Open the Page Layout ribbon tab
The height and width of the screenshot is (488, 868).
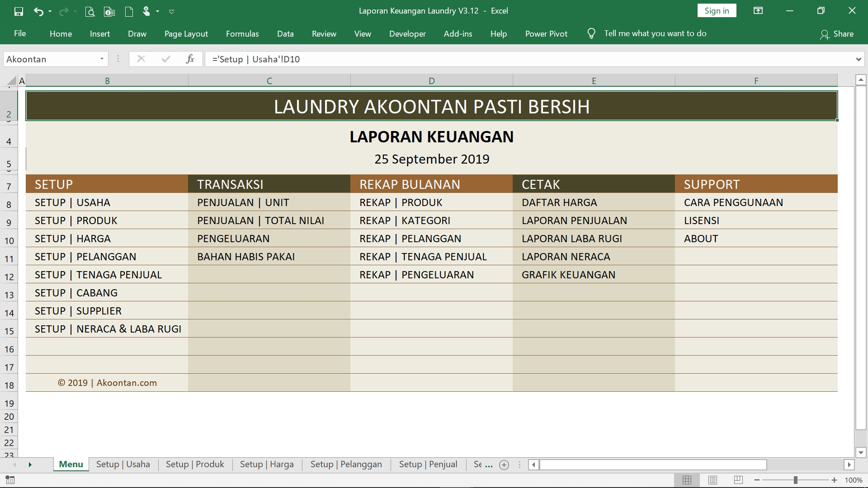(x=186, y=33)
